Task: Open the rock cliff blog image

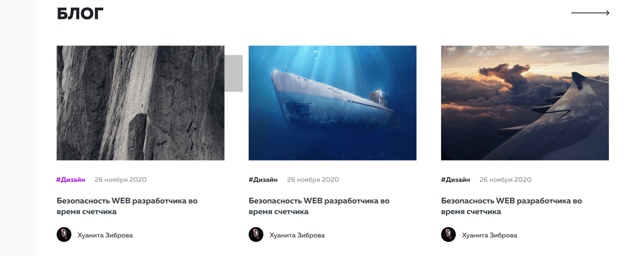Action: [141, 103]
